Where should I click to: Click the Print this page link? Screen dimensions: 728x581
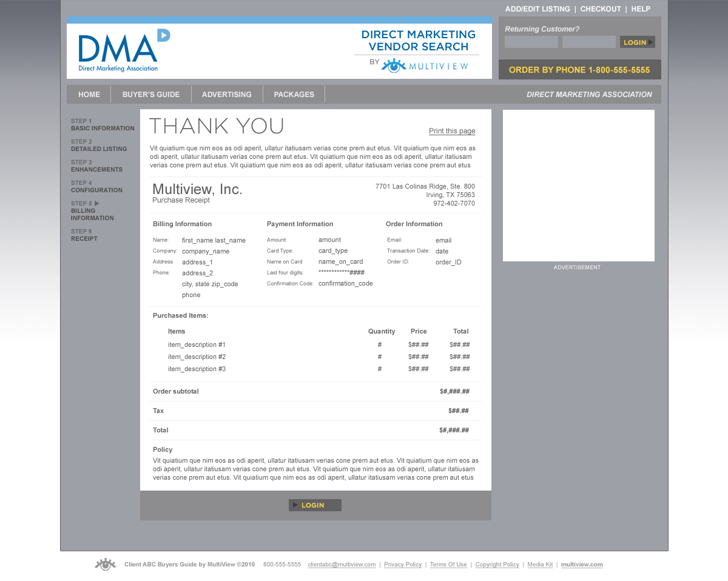pyautogui.click(x=452, y=132)
